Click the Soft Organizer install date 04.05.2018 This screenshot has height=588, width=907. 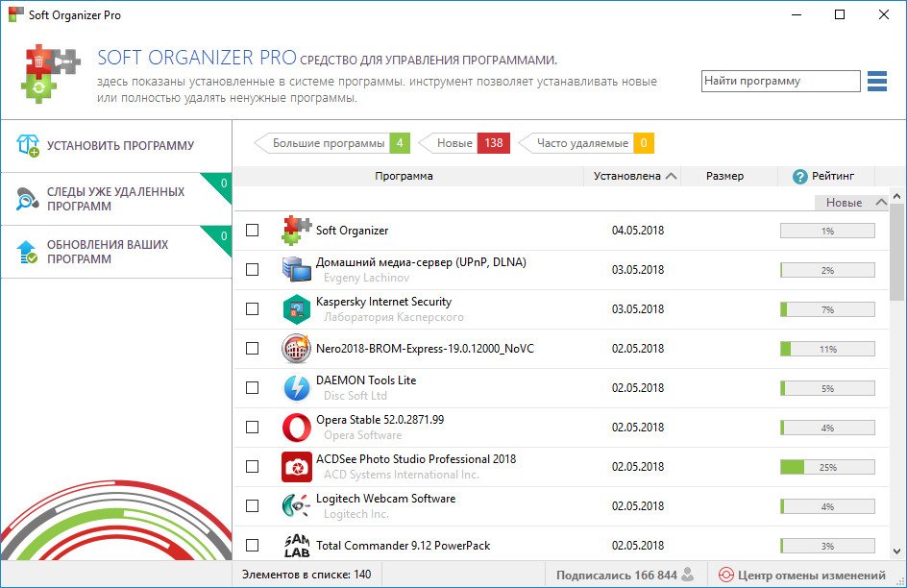click(x=638, y=231)
